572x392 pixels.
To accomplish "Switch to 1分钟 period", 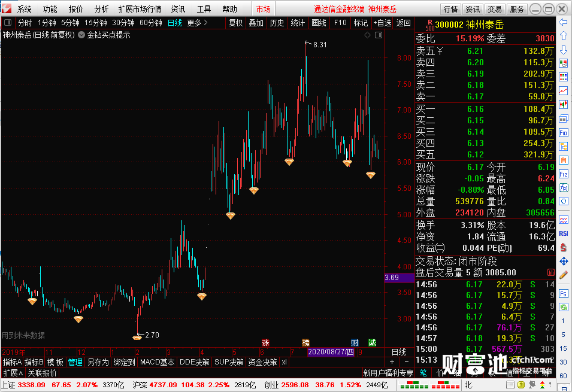I will point(47,23).
